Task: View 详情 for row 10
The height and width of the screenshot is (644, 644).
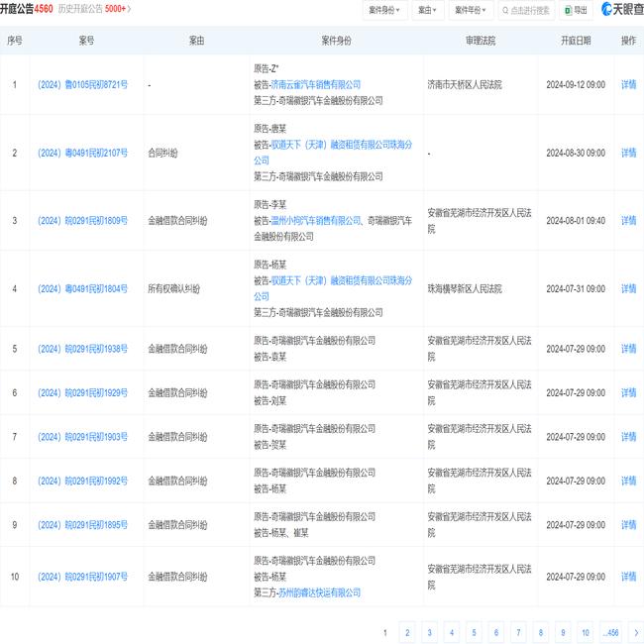Action: (628, 577)
